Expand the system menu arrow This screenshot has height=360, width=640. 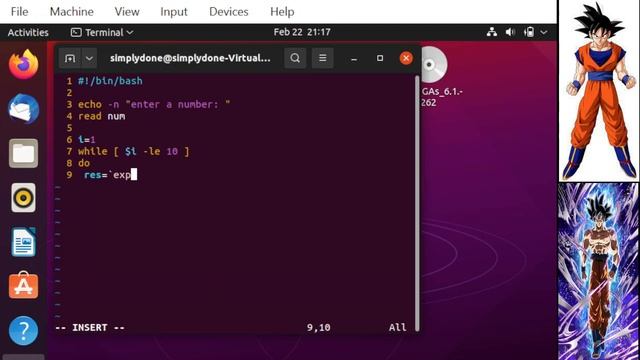pyautogui.click(x=544, y=32)
